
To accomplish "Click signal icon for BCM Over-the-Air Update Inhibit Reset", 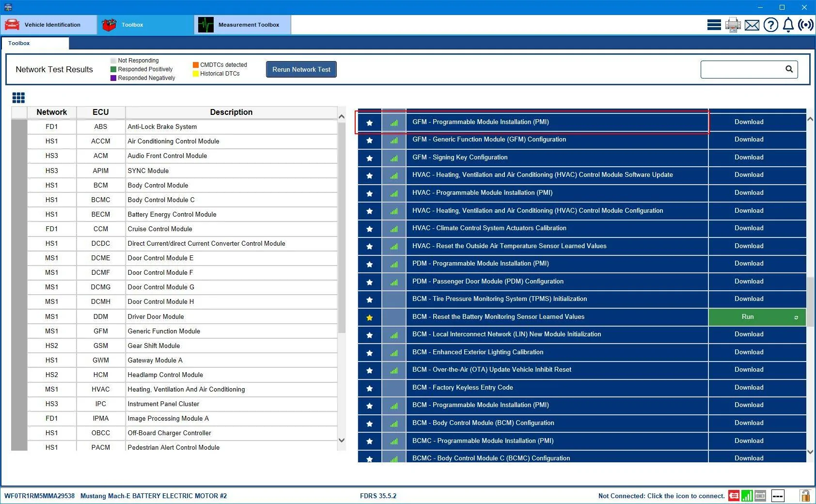I will click(394, 370).
